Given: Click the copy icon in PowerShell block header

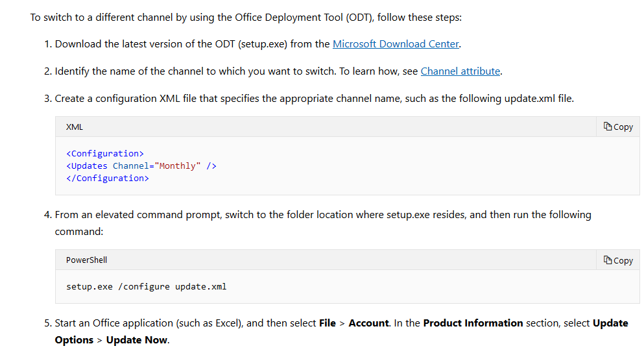Looking at the screenshot, I should 608,260.
